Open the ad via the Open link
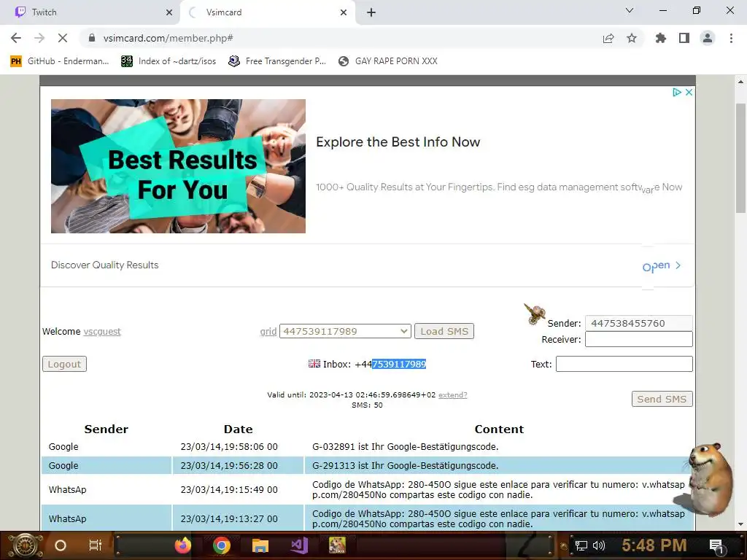The height and width of the screenshot is (560, 747). [x=661, y=265]
